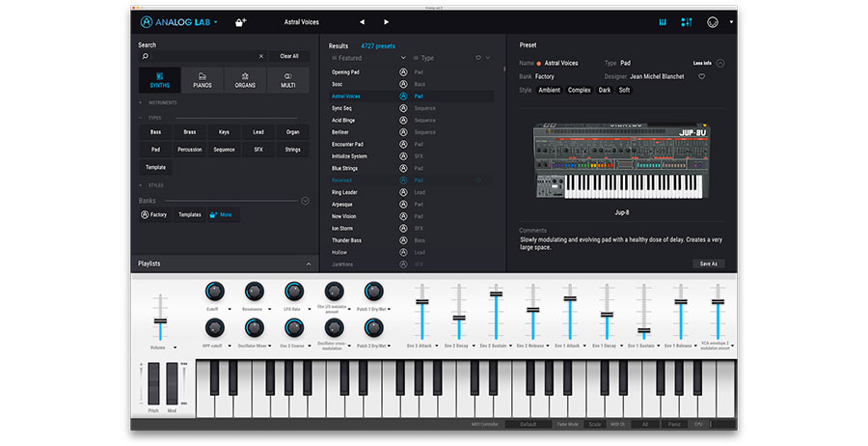Image resolution: width=868 pixels, height=446 pixels.
Task: Click the Save As button
Action: (x=708, y=264)
